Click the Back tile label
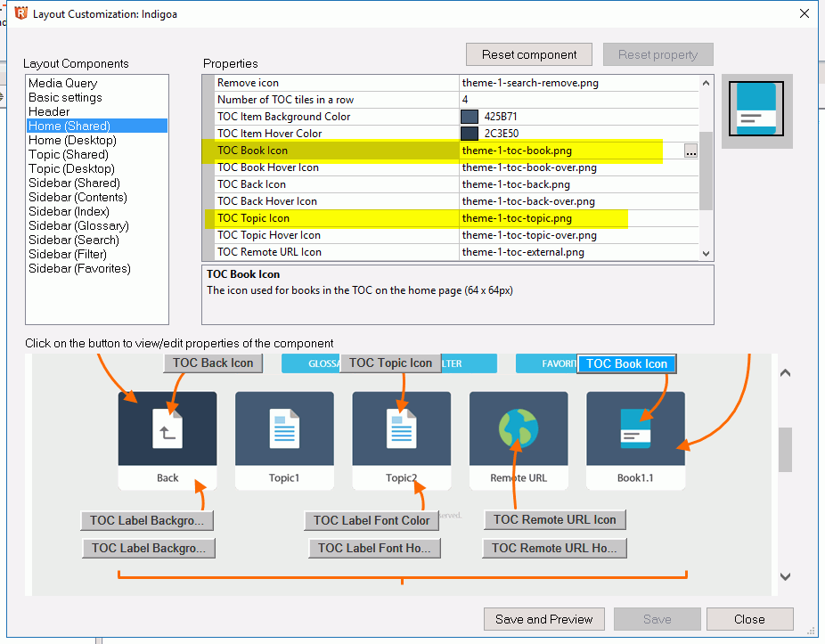This screenshot has width=825, height=644. coord(167,477)
